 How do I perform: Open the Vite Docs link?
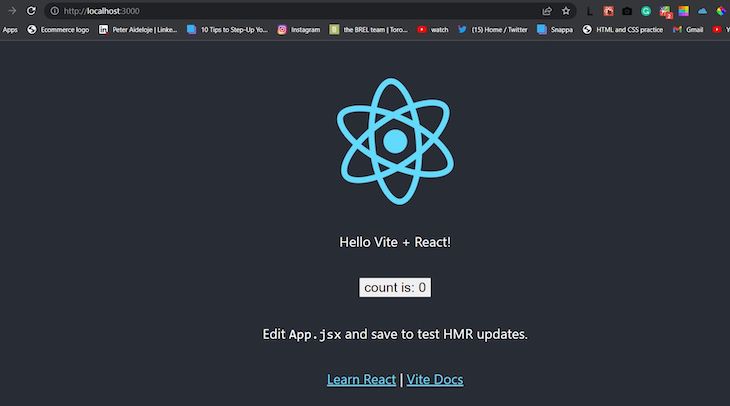(434, 380)
